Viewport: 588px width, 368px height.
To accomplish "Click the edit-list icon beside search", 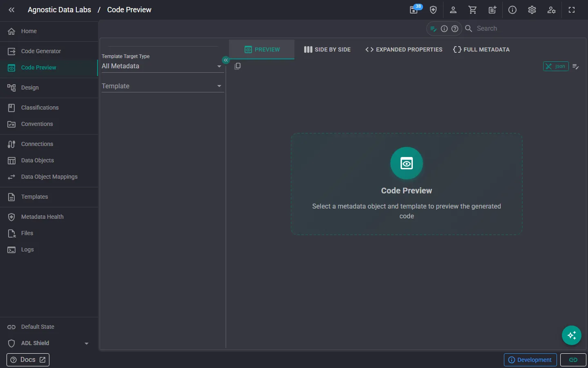I will pos(434,29).
